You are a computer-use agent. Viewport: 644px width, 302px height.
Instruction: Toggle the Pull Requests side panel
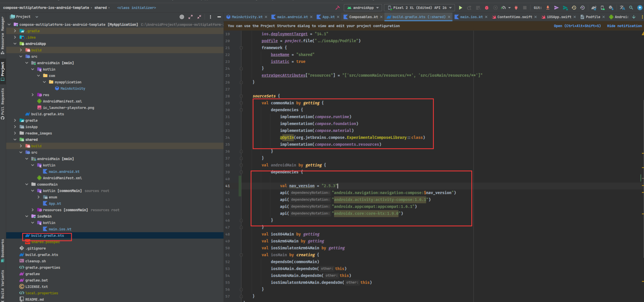point(3,104)
